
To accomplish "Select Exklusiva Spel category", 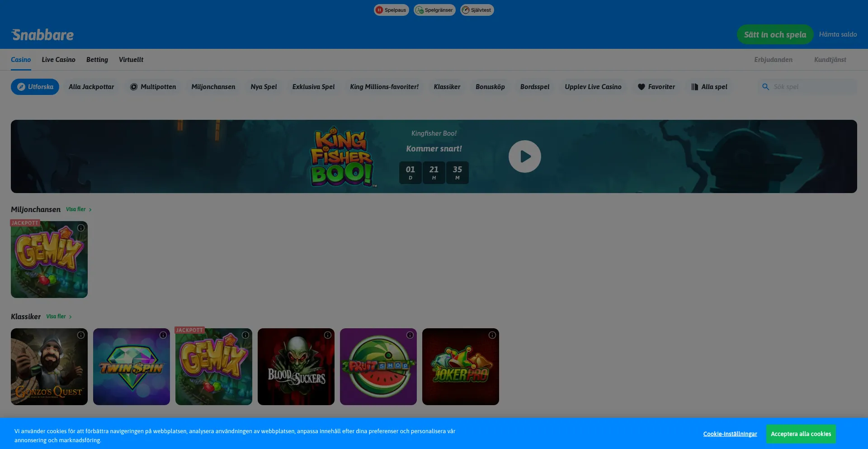I will tap(313, 87).
